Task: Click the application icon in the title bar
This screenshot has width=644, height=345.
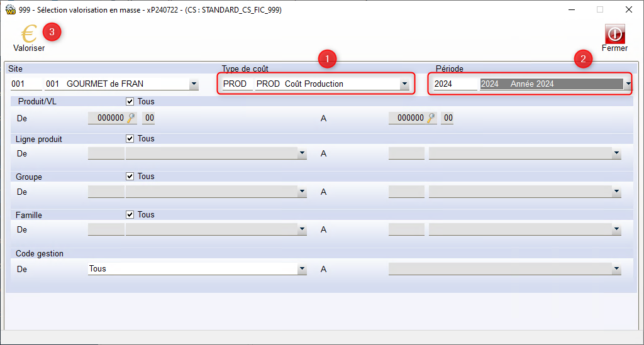Action: point(9,9)
